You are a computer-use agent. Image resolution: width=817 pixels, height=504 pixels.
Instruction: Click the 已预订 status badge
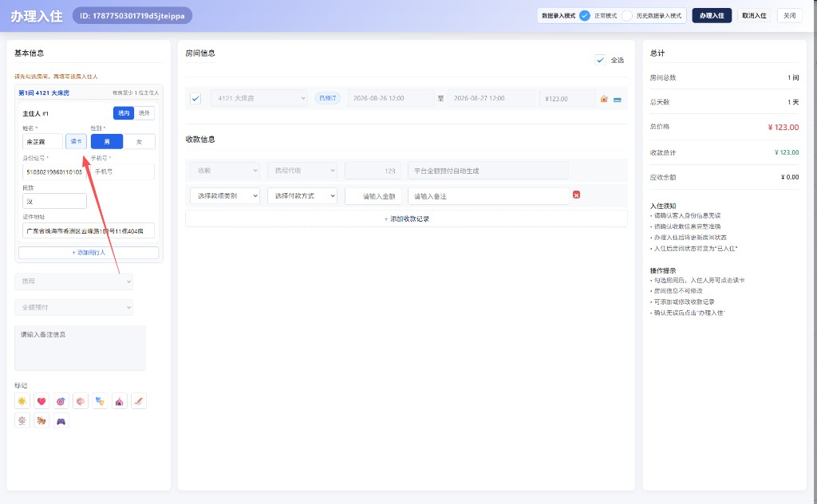tap(328, 98)
